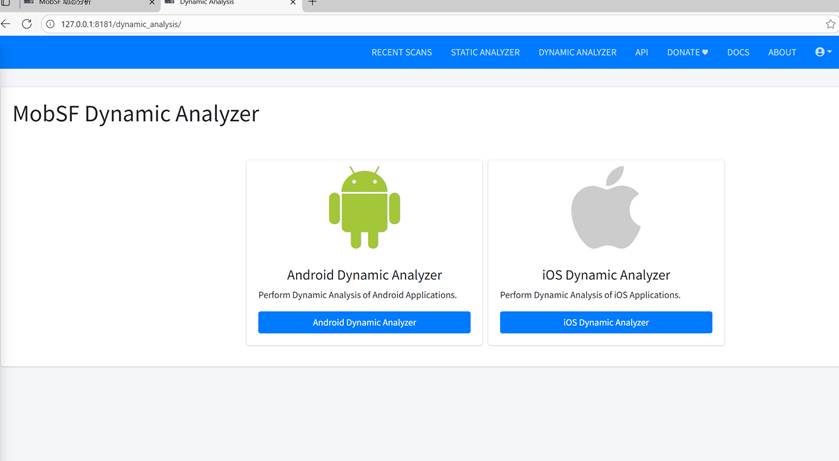839x461 pixels.
Task: Click the address bar URL field
Action: pyautogui.click(x=439, y=24)
